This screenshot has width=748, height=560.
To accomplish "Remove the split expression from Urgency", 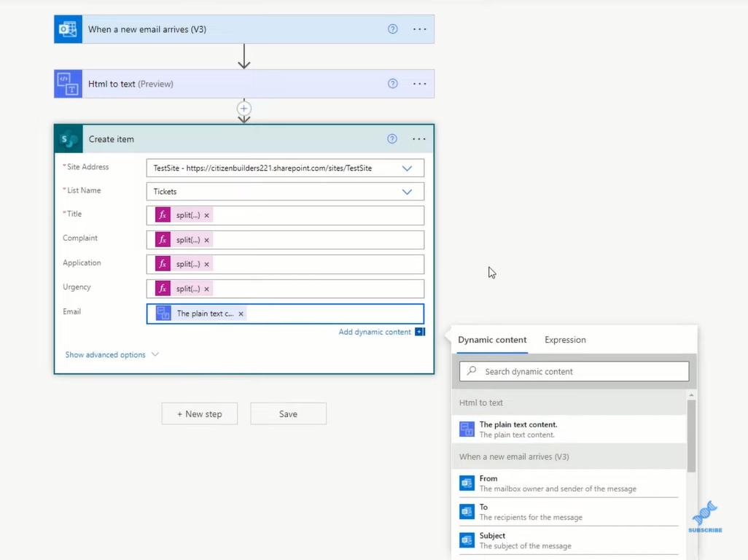I will pyautogui.click(x=206, y=289).
